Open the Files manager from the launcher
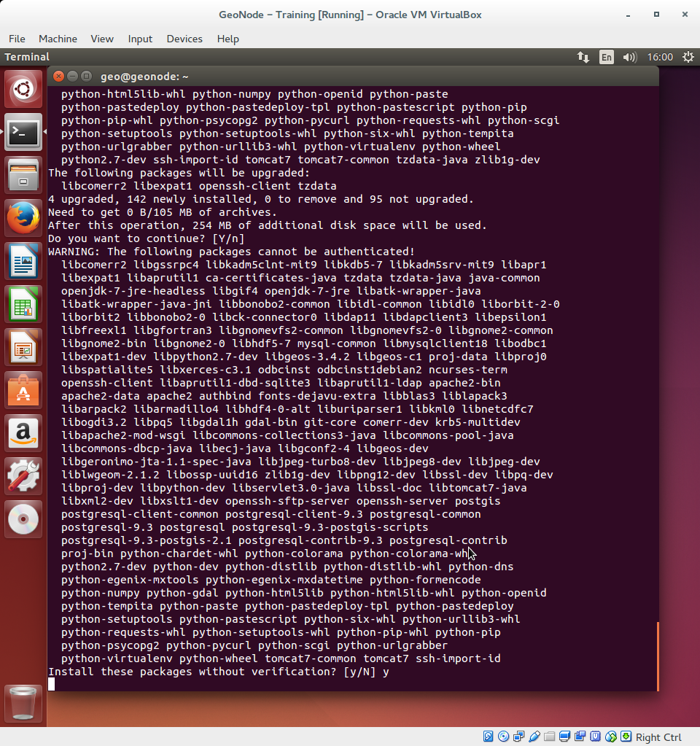The width and height of the screenshot is (700, 746). point(23,174)
